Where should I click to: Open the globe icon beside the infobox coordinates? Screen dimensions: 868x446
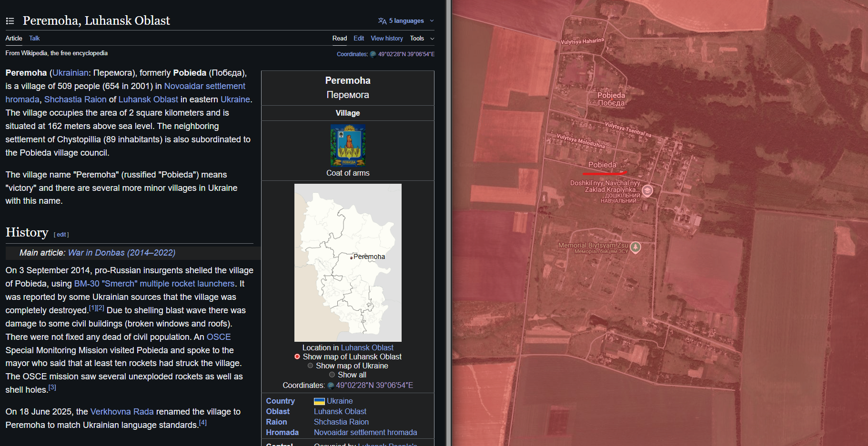(x=331, y=386)
